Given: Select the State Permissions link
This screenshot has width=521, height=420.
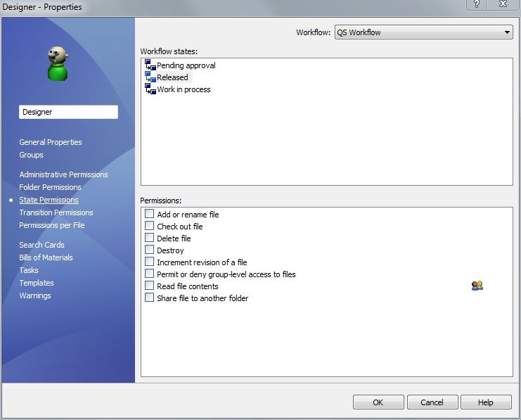Looking at the screenshot, I should click(49, 200).
